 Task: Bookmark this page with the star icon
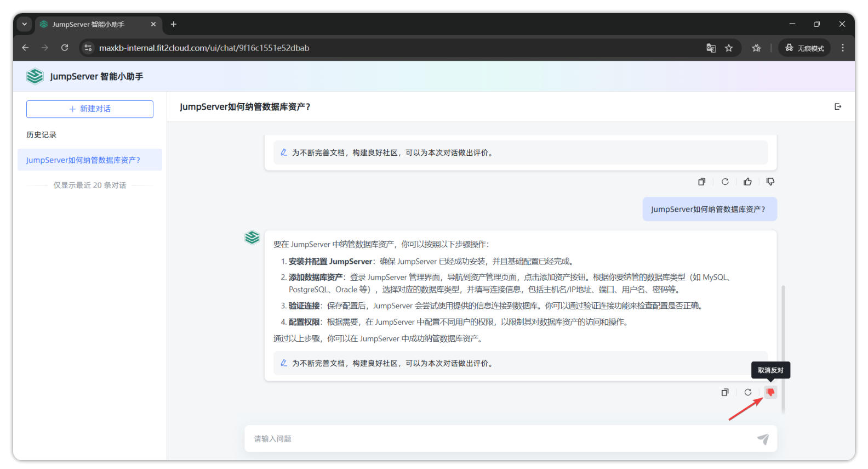[x=729, y=48]
